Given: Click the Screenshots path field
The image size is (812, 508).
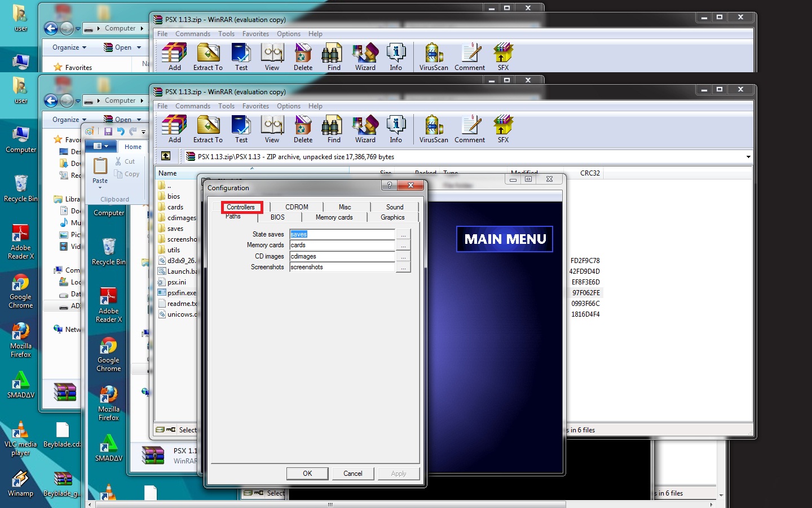Looking at the screenshot, I should click(x=342, y=267).
